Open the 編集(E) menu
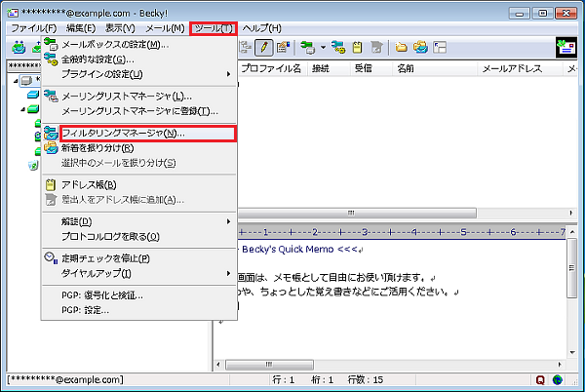585x392 pixels. tap(81, 28)
